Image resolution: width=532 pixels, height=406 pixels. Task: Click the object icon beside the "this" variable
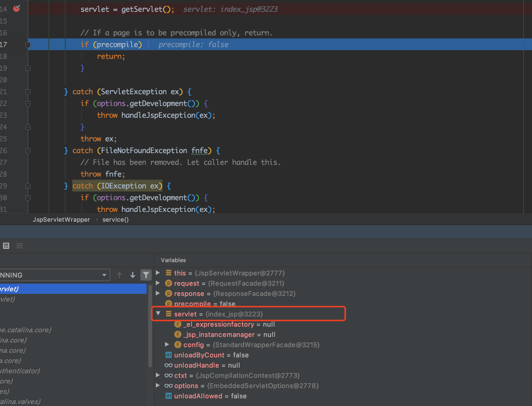169,273
